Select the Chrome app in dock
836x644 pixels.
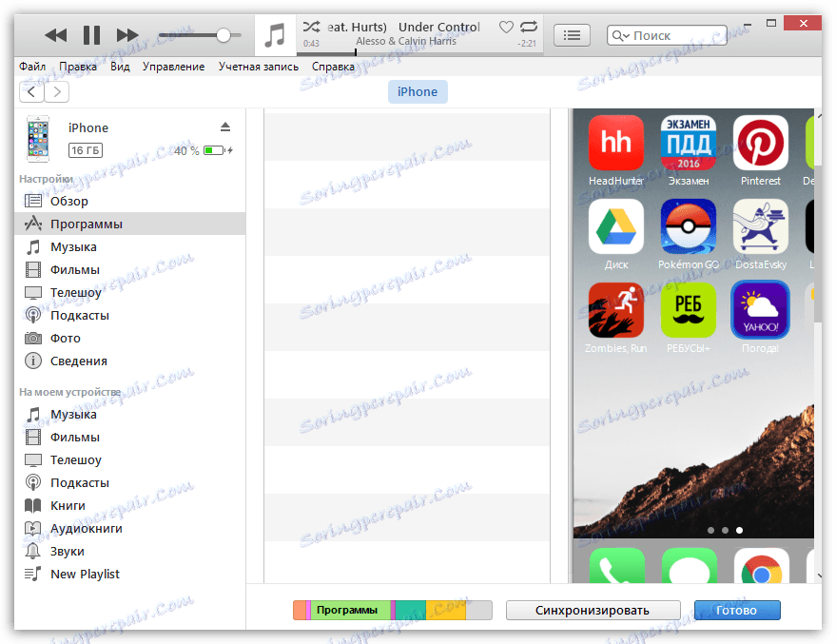coord(762,565)
